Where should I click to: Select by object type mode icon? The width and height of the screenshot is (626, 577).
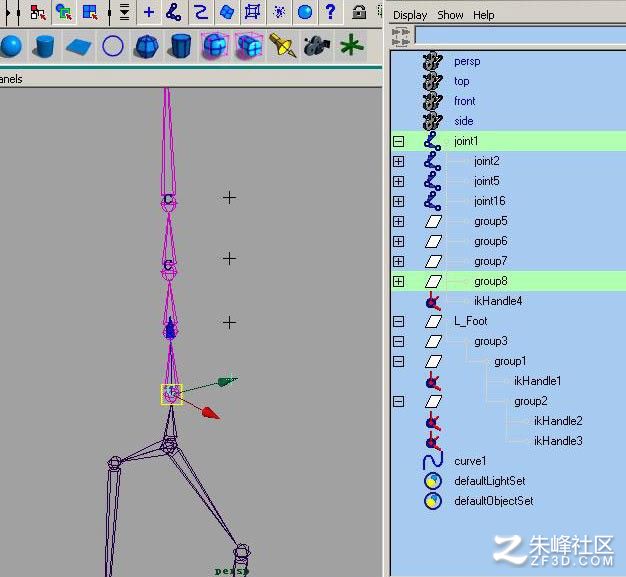[64, 12]
